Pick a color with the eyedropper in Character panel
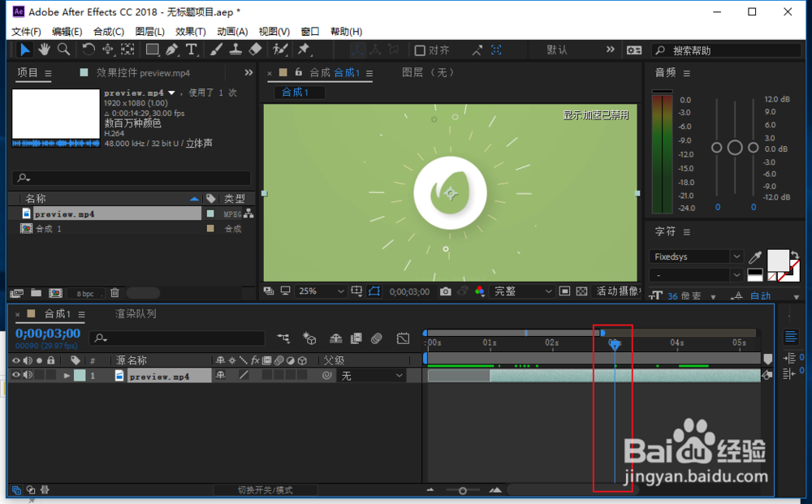The height and width of the screenshot is (504, 812). click(x=755, y=256)
